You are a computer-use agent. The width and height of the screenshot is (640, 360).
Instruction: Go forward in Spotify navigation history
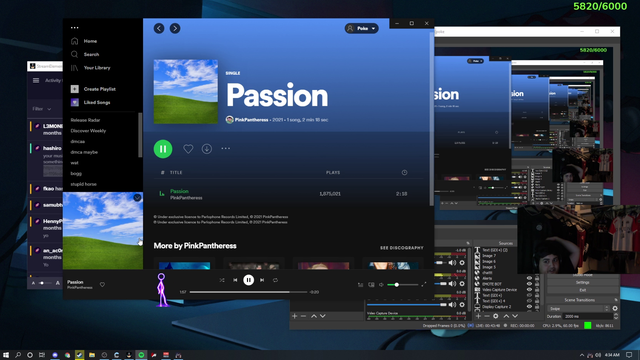coord(175,28)
